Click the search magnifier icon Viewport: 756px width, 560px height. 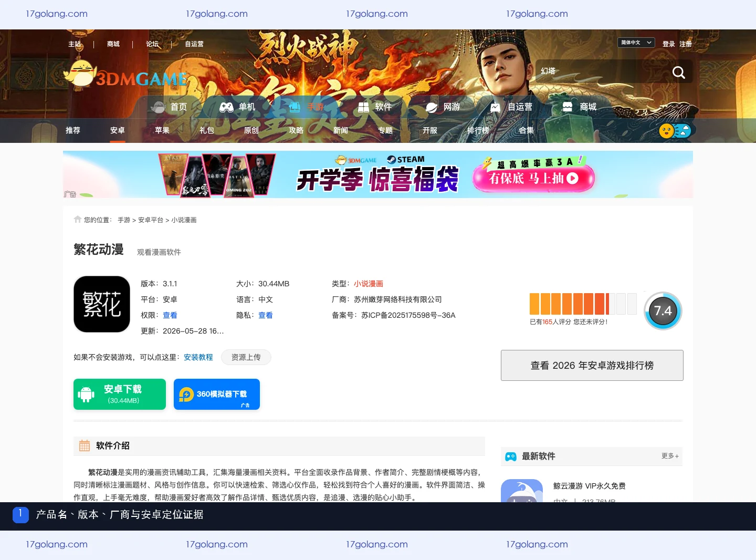pos(678,72)
